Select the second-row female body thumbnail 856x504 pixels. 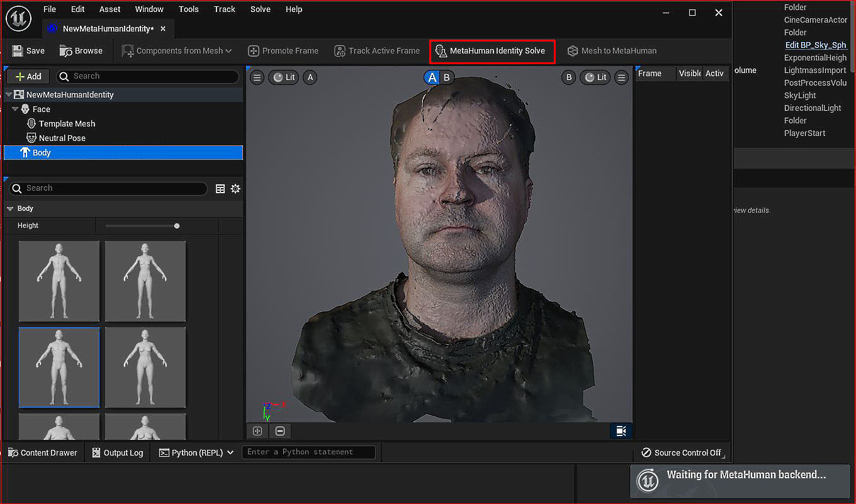coord(145,367)
